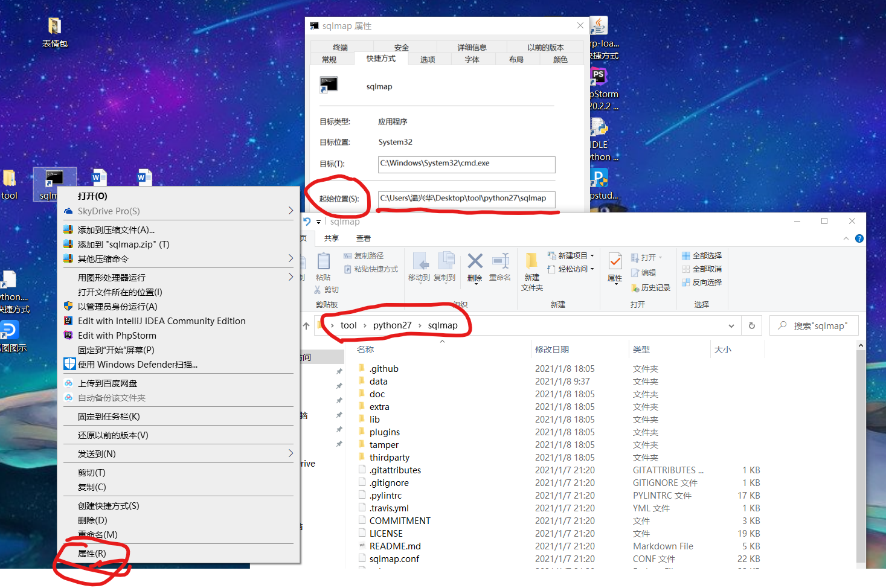Click the 起始位置(S) input field
886x588 pixels.
pyautogui.click(x=466, y=199)
